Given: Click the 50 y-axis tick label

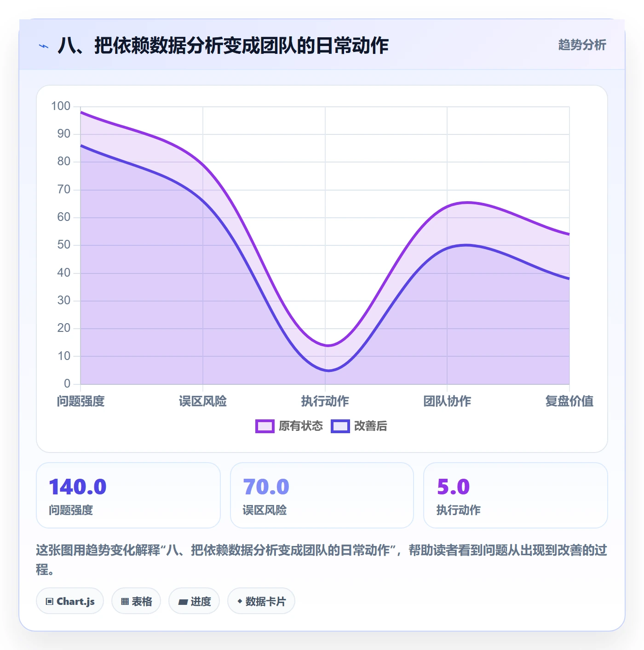Looking at the screenshot, I should pyautogui.click(x=64, y=245).
